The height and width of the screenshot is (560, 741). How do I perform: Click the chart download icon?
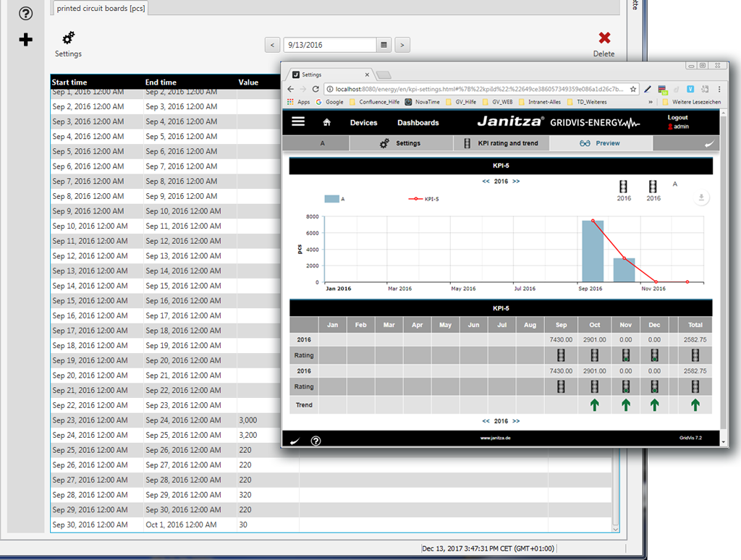(x=700, y=198)
